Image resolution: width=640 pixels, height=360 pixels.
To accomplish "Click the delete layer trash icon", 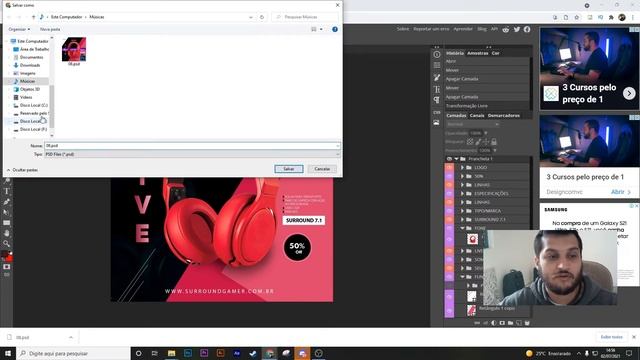I will click(527, 323).
